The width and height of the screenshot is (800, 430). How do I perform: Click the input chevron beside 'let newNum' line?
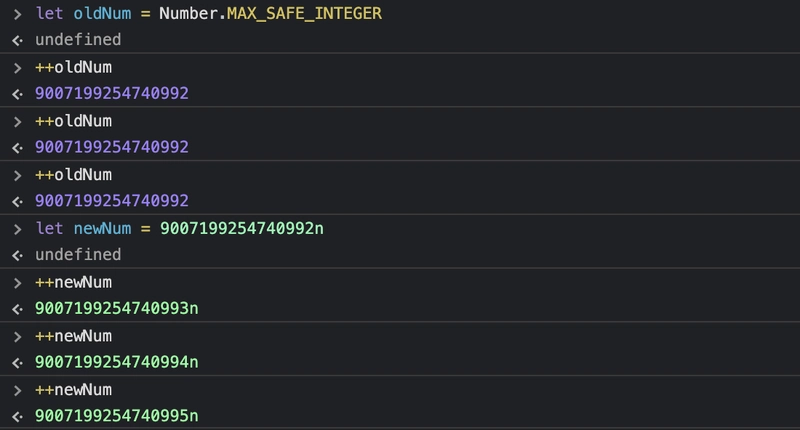tap(17, 229)
